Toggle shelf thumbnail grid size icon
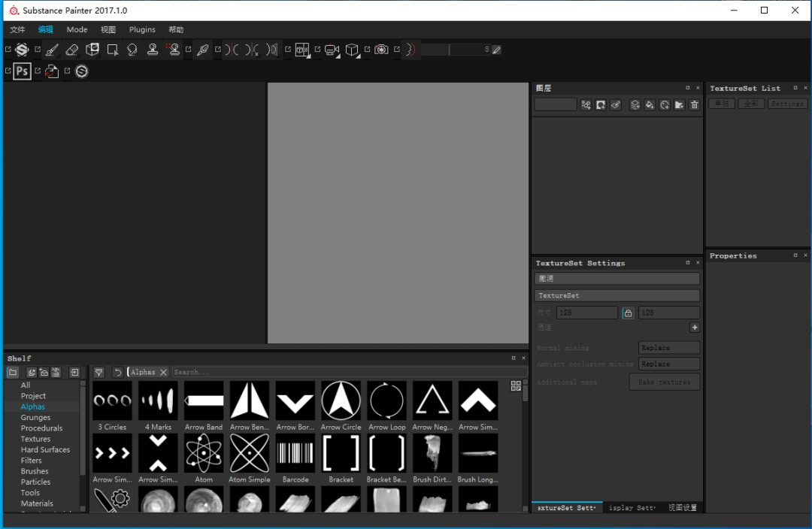812x529 pixels. 516,386
